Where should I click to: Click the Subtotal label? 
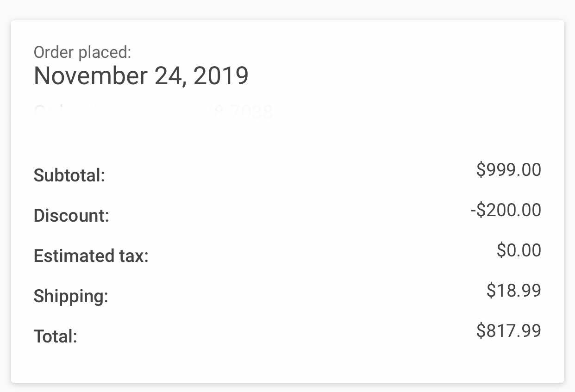(69, 176)
